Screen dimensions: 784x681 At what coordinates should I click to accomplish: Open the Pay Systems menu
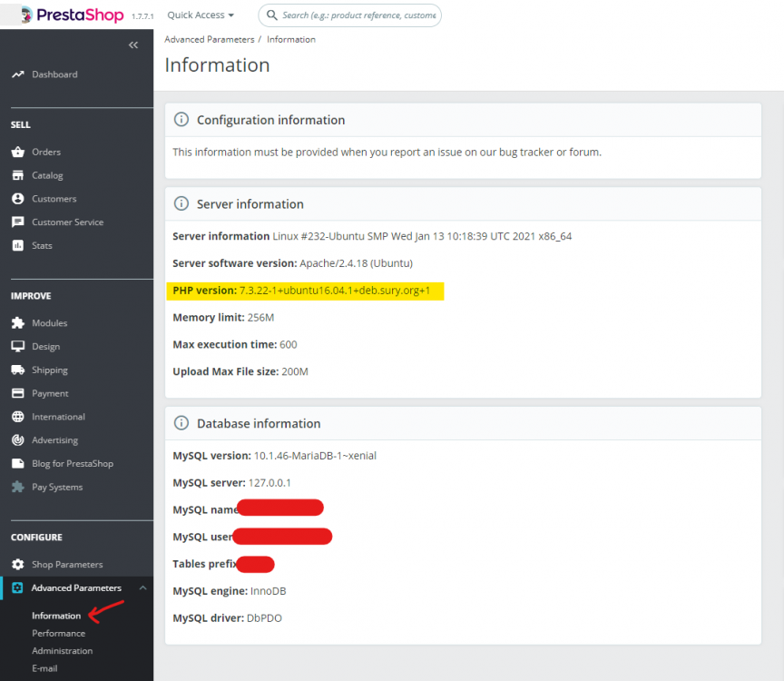click(x=57, y=487)
